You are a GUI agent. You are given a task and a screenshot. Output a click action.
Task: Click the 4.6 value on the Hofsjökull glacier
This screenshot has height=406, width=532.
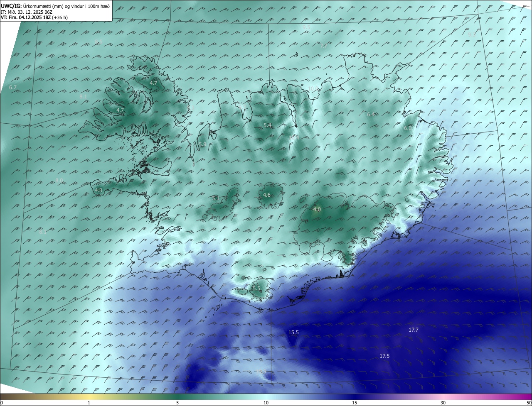pos(267,195)
